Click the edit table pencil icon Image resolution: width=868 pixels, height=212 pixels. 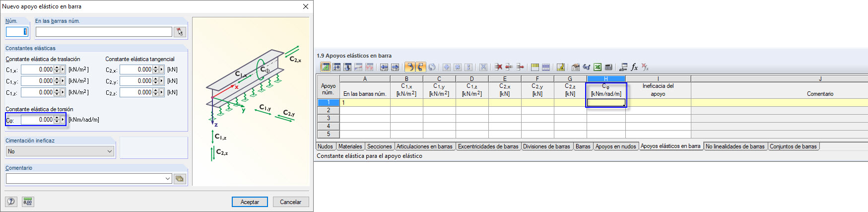click(x=561, y=67)
